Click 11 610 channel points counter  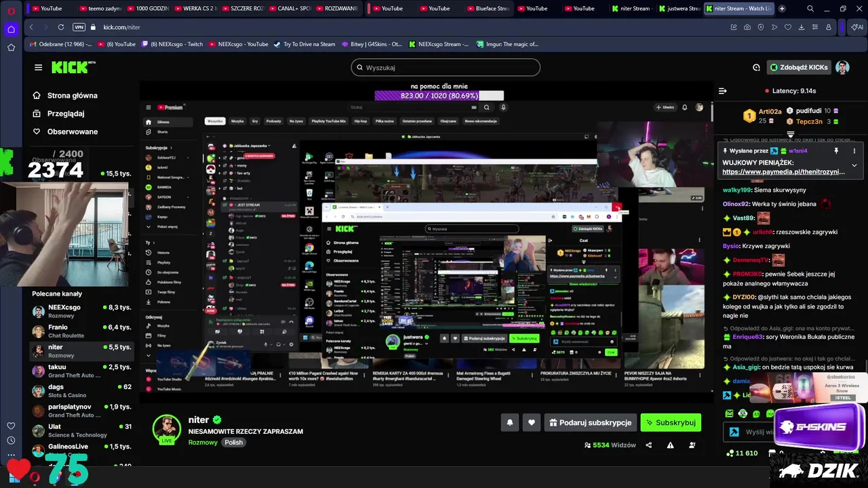[x=741, y=453]
